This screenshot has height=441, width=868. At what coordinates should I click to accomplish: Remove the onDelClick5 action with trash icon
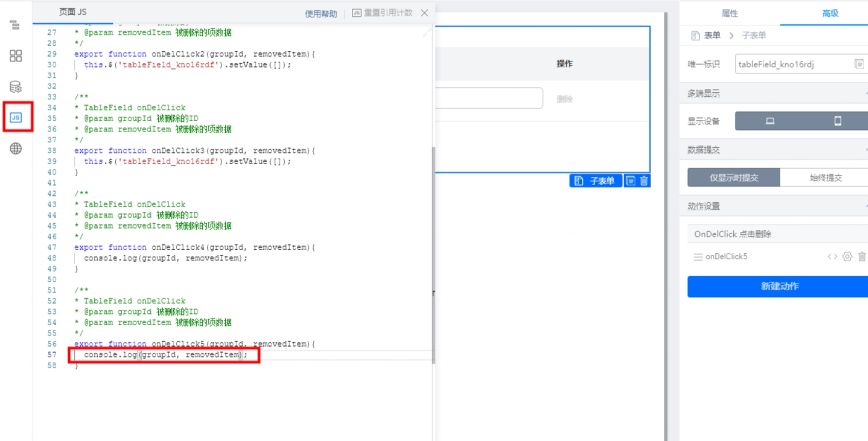[862, 257]
